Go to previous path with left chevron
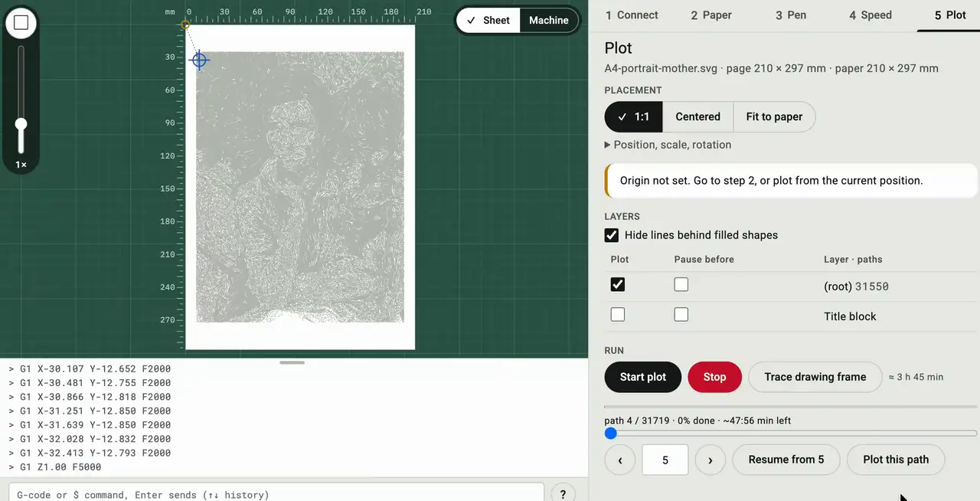Image resolution: width=980 pixels, height=501 pixels. (x=619, y=460)
